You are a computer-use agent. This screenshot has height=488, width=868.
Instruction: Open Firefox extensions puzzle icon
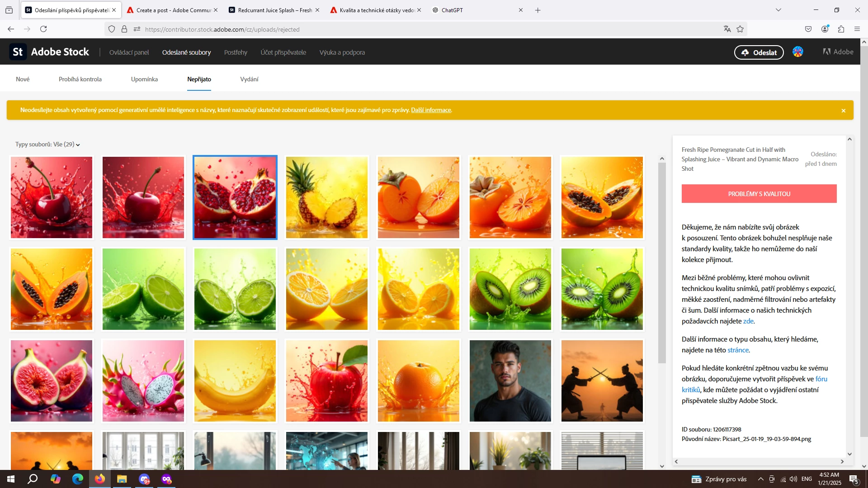(x=841, y=29)
